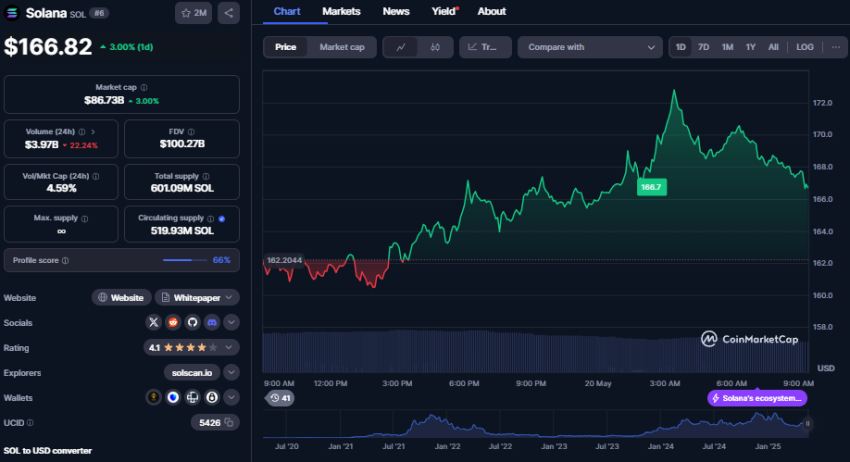The width and height of the screenshot is (850, 462).
Task: Click the Website link button
Action: [x=120, y=297]
